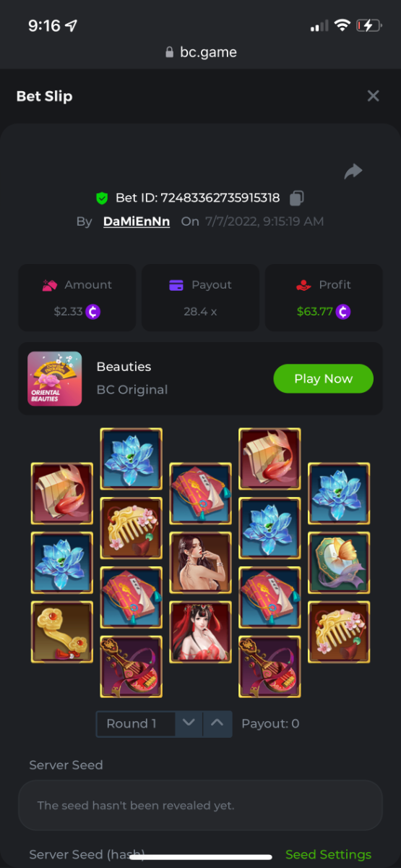Click the red-haired beauty slot symbol
Screen dimensions: 401x868
200,632
